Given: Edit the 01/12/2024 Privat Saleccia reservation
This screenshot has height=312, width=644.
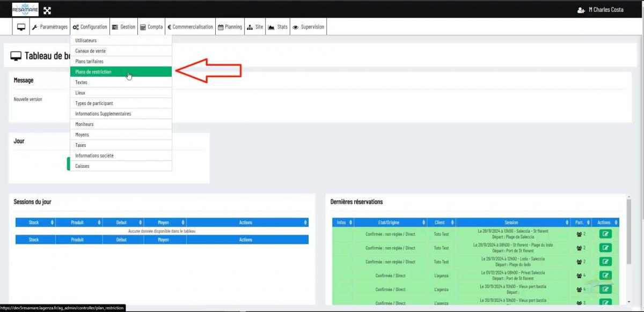Looking at the screenshot, I should (x=605, y=276).
